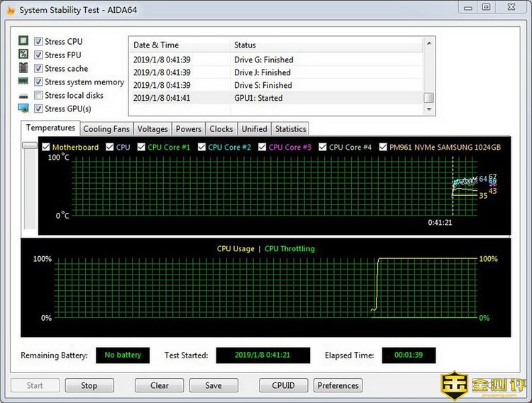Click the disk drive icon beside Stress local disks
532x403 pixels.
(x=23, y=96)
